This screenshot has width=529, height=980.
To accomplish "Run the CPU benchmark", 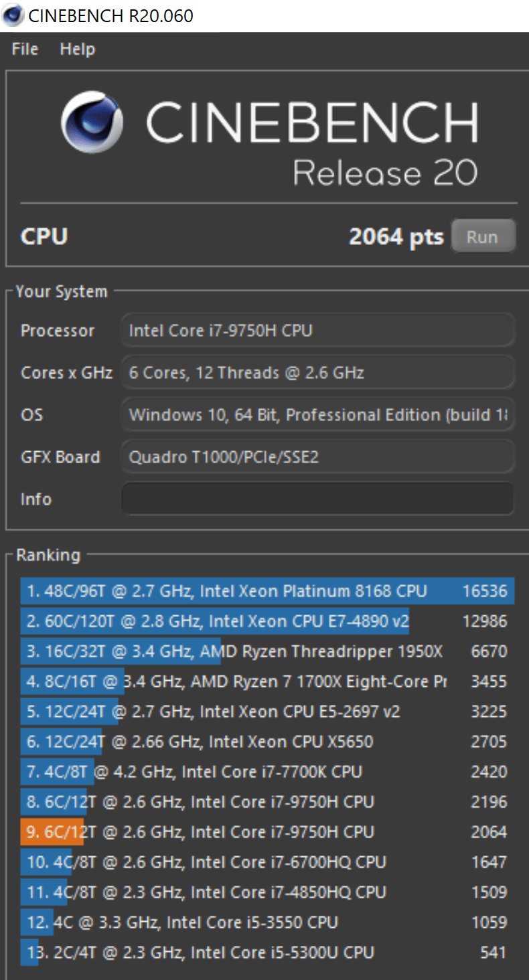I will tap(482, 237).
